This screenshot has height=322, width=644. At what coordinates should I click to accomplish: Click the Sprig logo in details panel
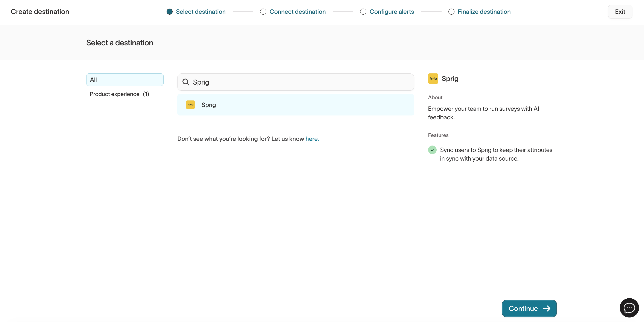point(433,79)
